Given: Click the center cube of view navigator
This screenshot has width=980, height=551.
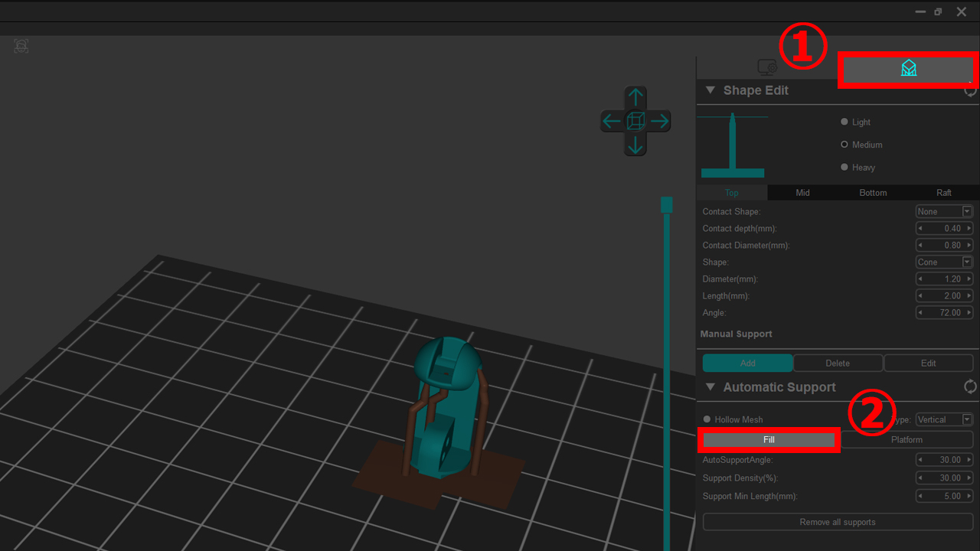Looking at the screenshot, I should [635, 121].
